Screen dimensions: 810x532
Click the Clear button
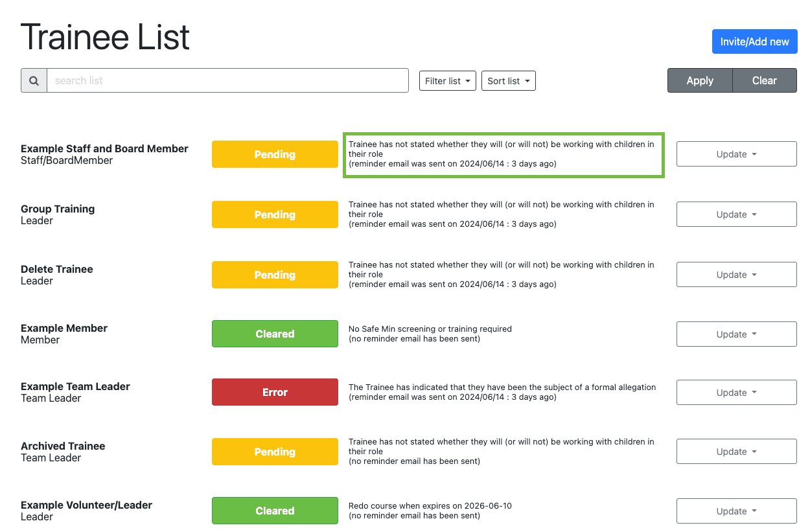[765, 80]
